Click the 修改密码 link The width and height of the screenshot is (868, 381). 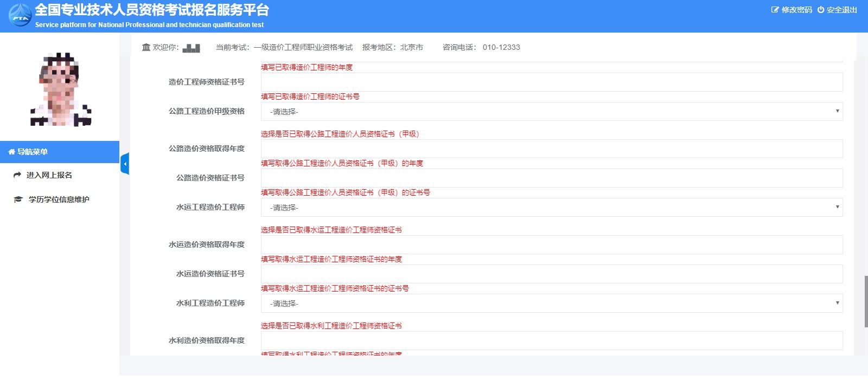(796, 10)
